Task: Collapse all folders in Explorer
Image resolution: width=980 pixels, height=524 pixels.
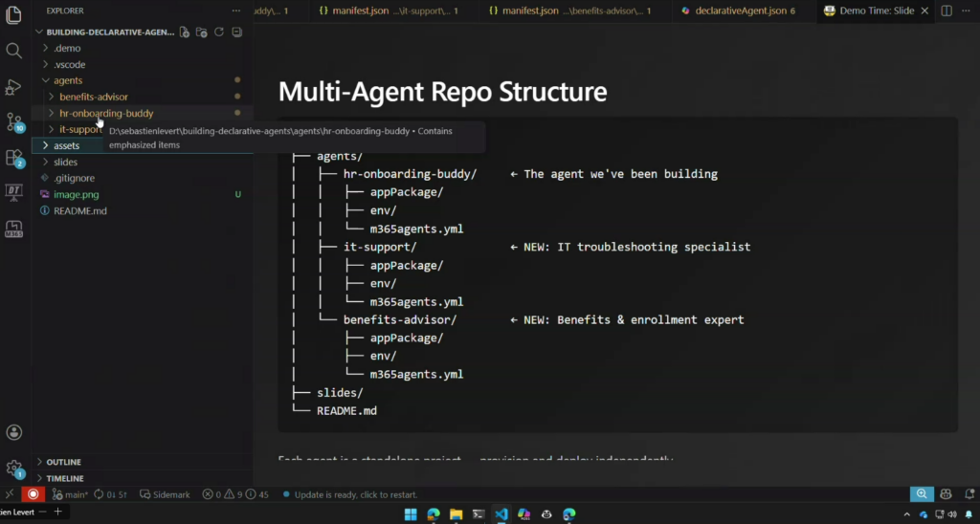Action: (236, 32)
